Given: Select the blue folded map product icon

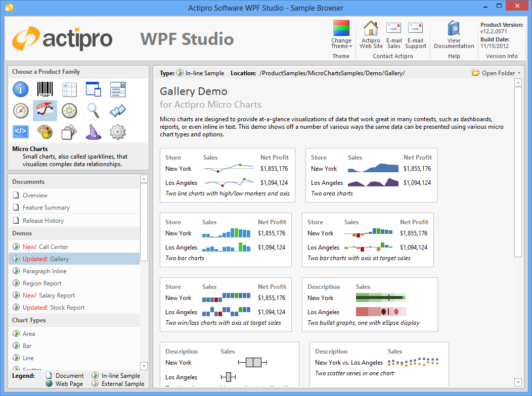Looking at the screenshot, I should (x=118, y=111).
